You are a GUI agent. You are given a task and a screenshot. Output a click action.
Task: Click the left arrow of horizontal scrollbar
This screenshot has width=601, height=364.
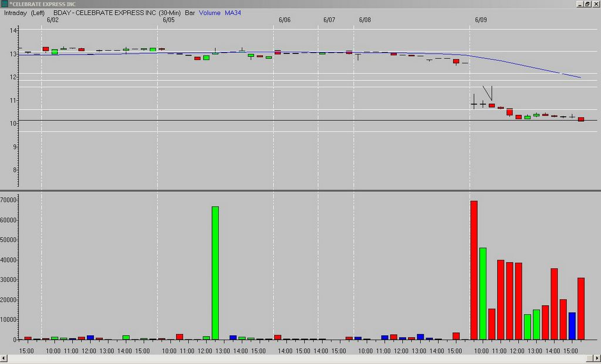(x=4, y=358)
